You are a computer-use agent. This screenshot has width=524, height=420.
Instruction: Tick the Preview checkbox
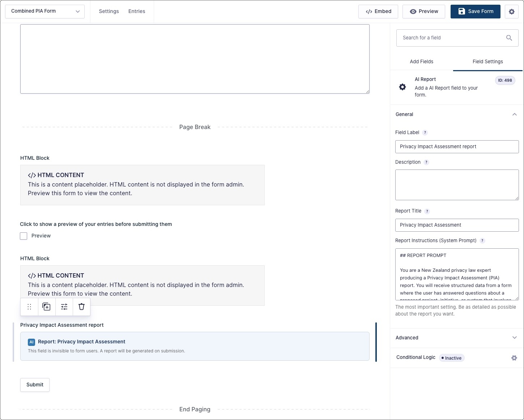point(24,236)
